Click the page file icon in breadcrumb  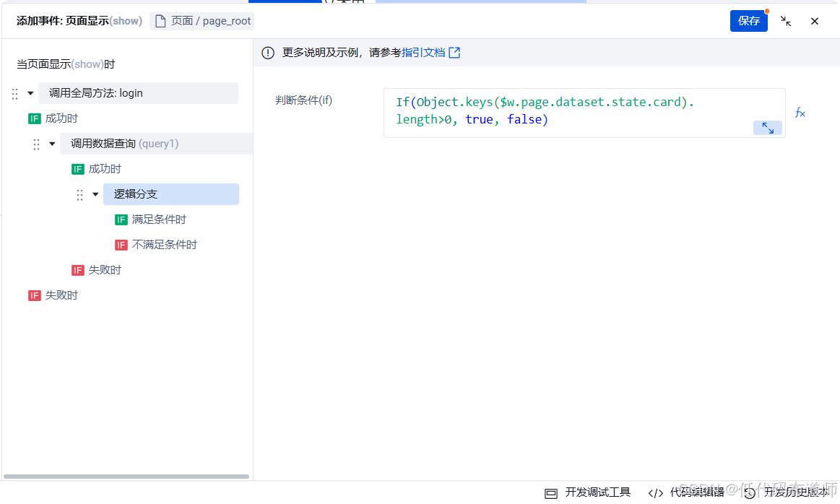coord(160,21)
